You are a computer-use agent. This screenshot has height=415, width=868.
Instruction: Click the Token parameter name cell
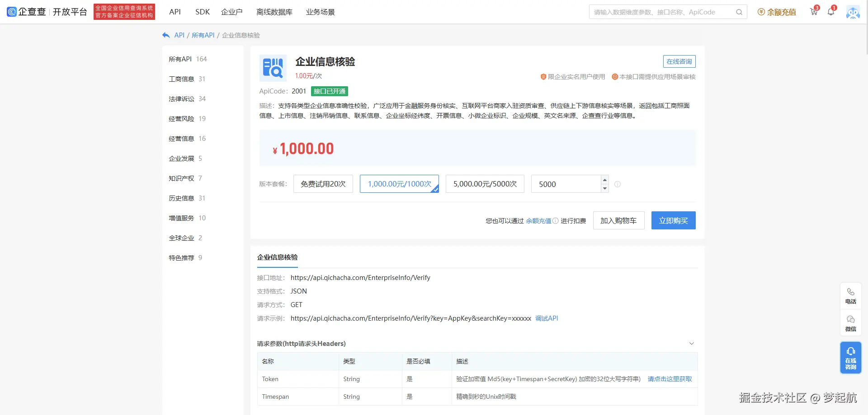298,379
